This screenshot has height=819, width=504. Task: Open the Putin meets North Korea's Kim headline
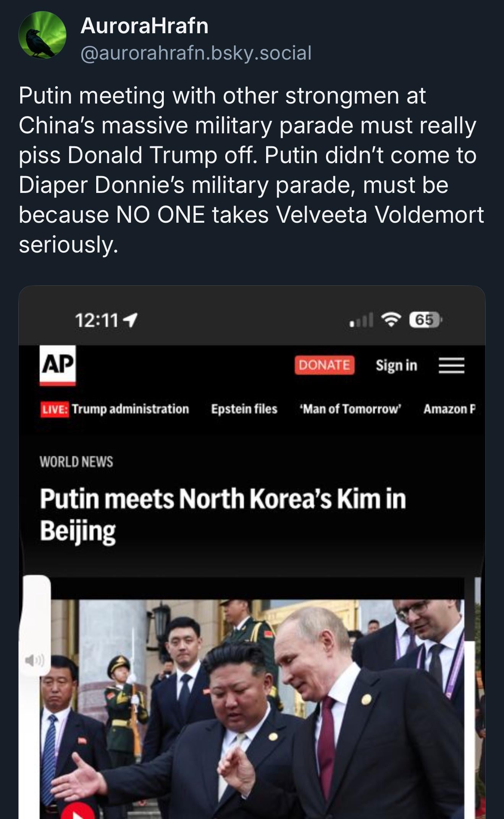(x=223, y=515)
